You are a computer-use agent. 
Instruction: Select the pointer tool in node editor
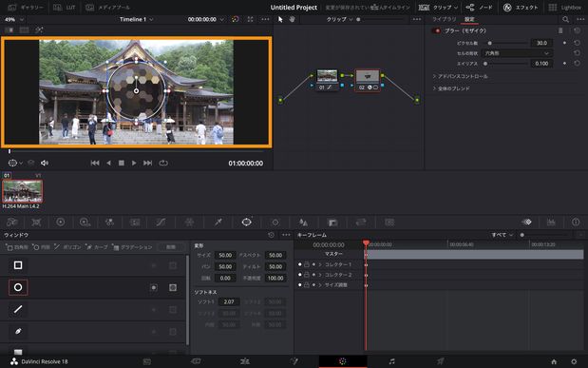click(x=280, y=19)
